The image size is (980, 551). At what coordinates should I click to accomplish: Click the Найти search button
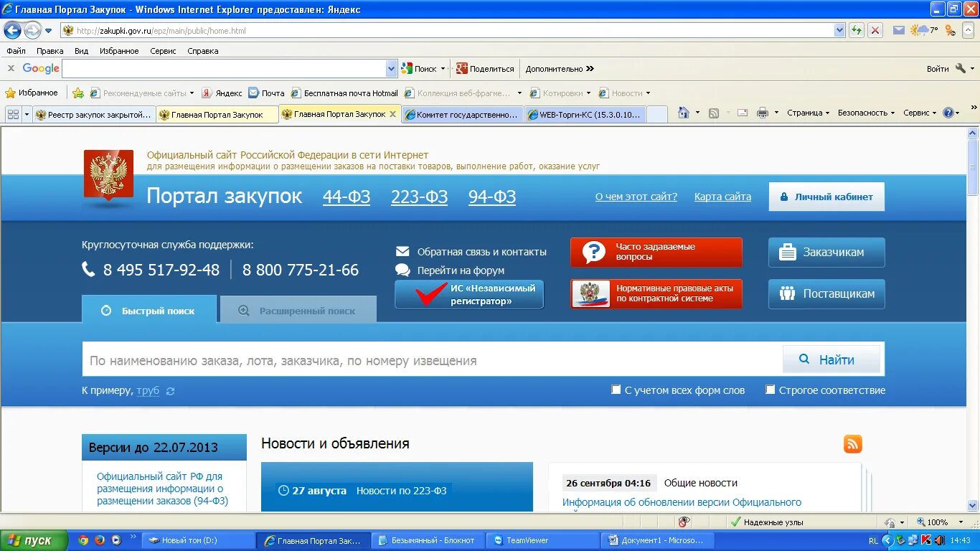pos(831,359)
